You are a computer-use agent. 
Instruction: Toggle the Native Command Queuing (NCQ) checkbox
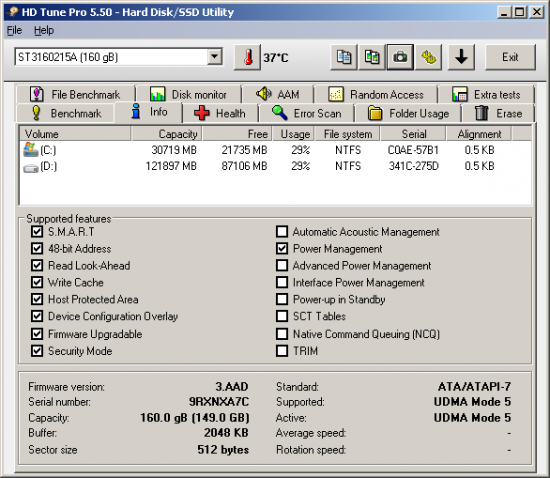tap(282, 334)
